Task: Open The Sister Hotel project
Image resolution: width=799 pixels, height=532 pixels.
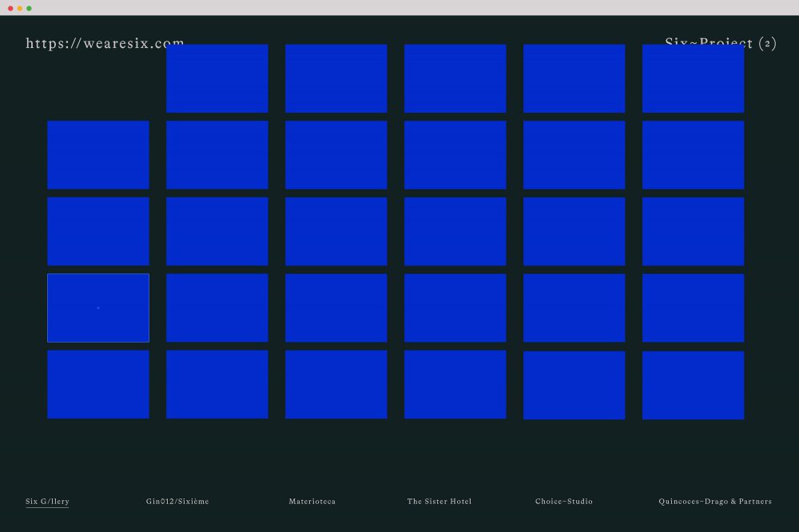Action: click(x=439, y=502)
